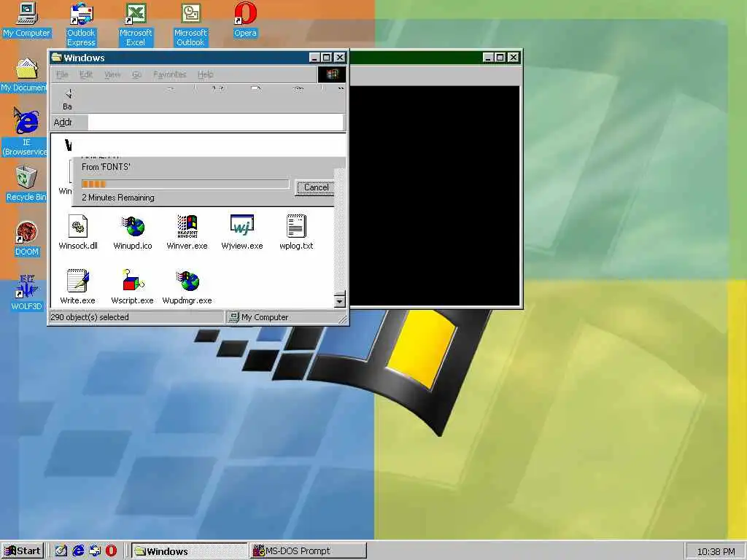Click "From 'FONTS'" label

click(x=106, y=167)
